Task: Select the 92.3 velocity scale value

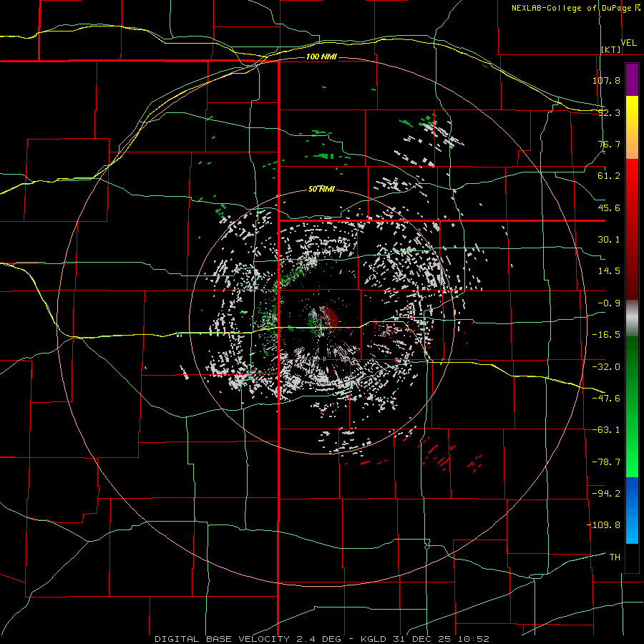Action: [609, 112]
